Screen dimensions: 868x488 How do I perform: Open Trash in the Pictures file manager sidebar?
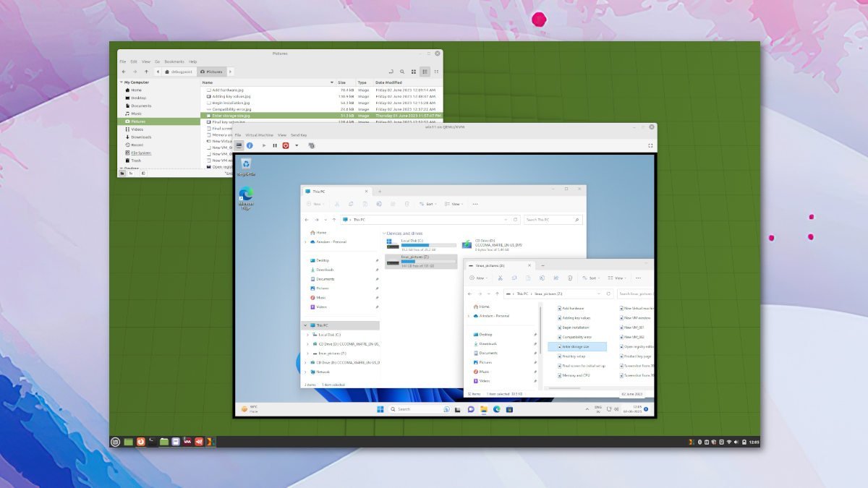(136, 160)
